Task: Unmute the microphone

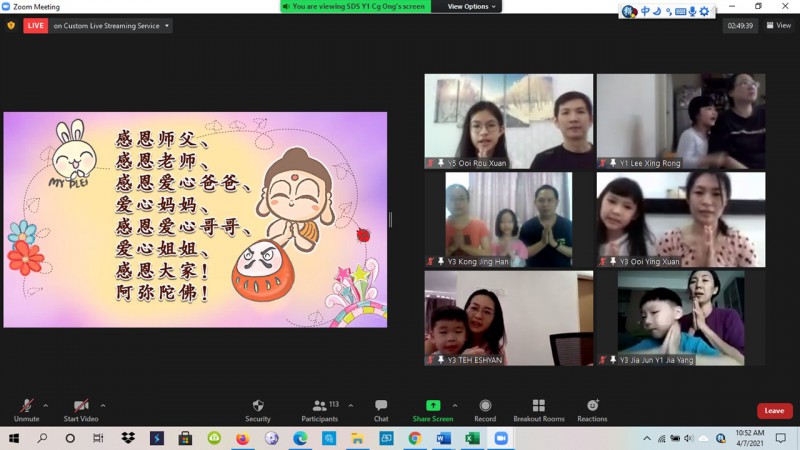Action: (26, 409)
